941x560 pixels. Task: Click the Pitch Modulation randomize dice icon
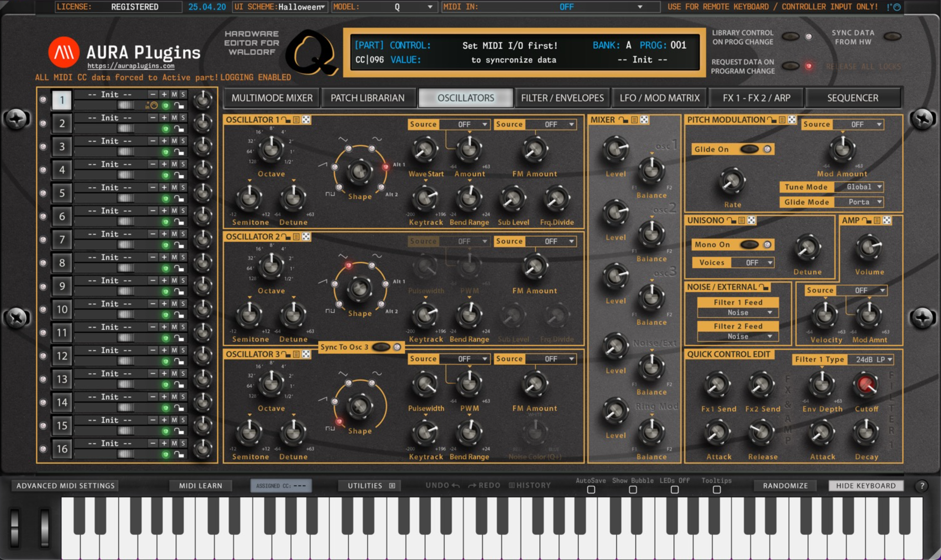pos(792,120)
